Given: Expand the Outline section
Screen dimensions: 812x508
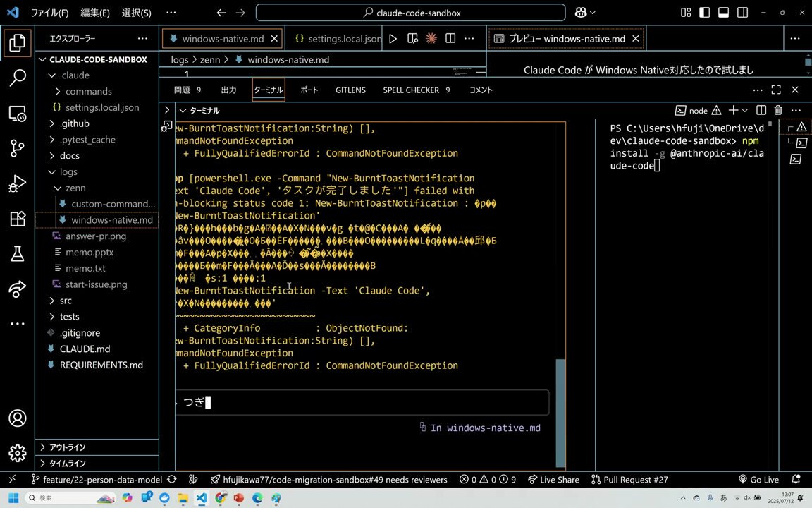Looking at the screenshot, I should tap(97, 447).
